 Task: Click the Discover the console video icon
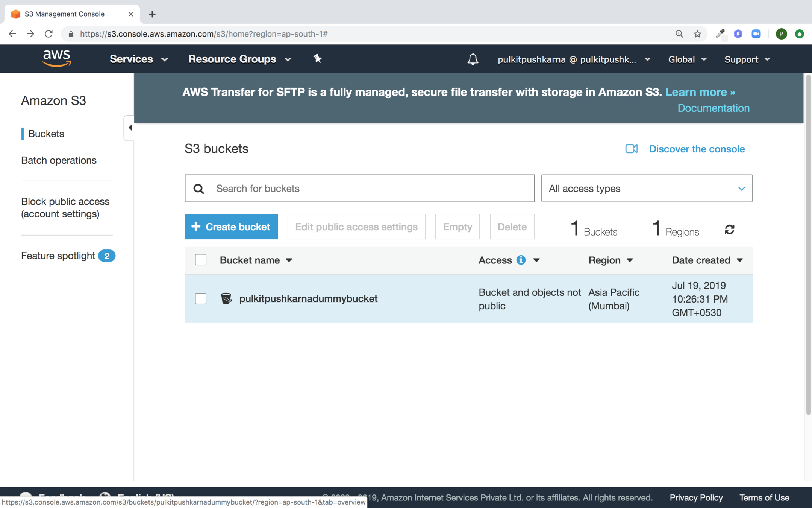tap(631, 149)
